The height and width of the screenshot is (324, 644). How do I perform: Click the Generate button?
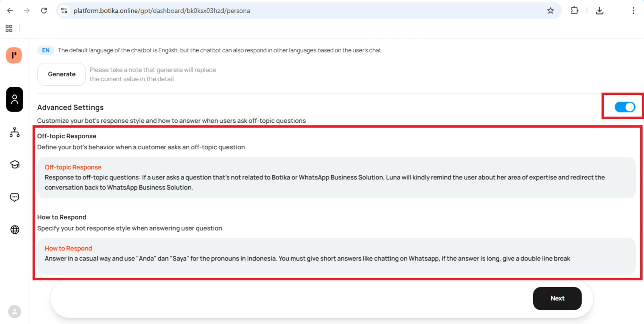(x=61, y=74)
